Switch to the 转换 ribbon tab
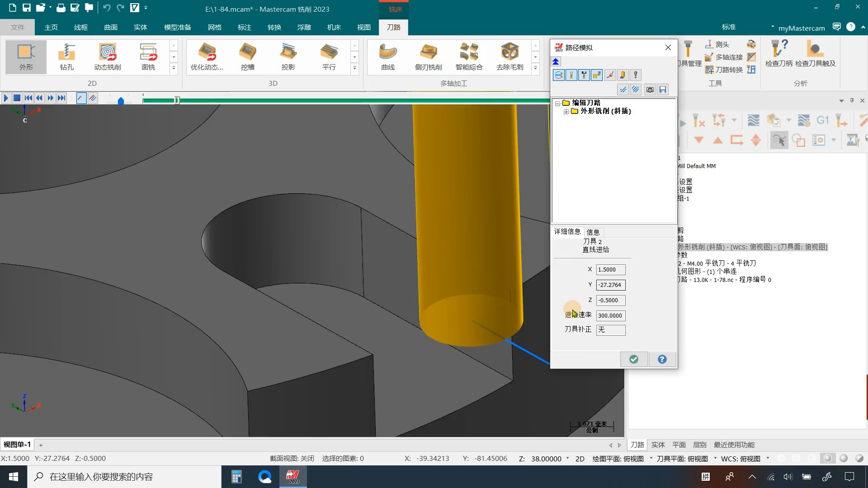Viewport: 868px width, 488px height. [274, 27]
